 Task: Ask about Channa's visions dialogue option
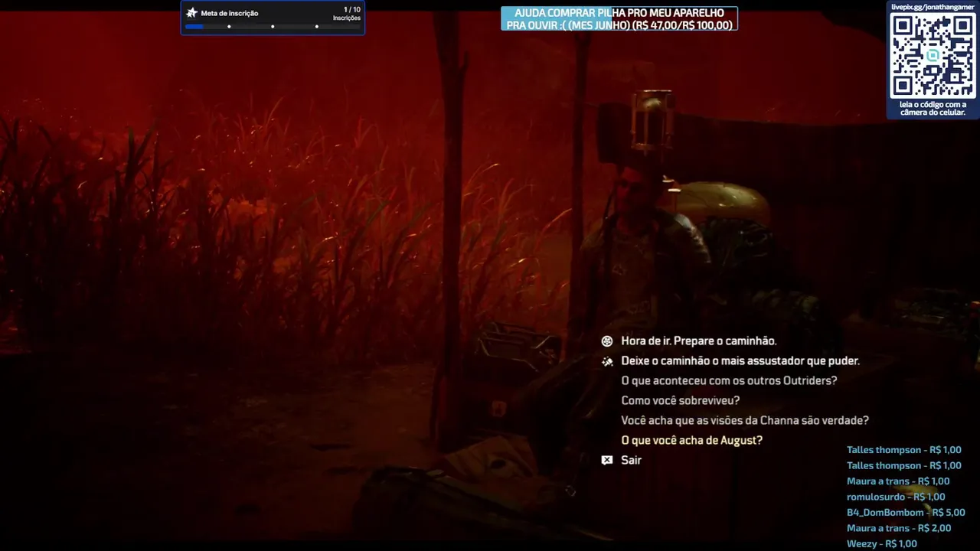point(744,421)
